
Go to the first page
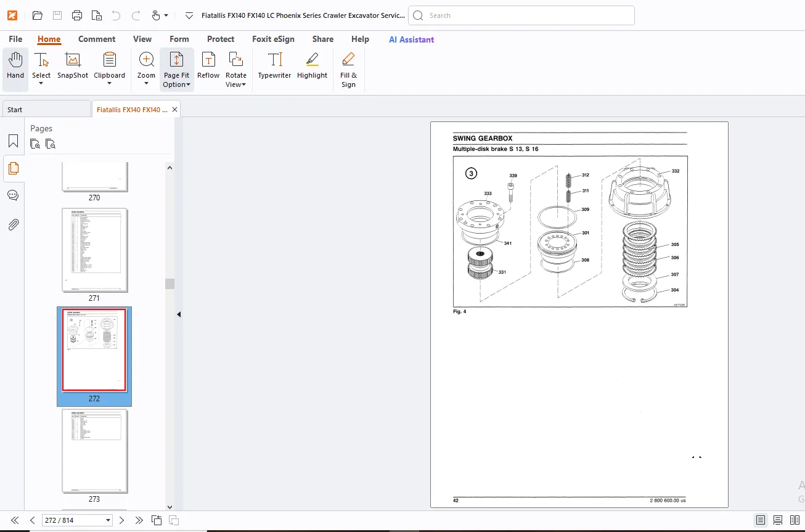(15, 520)
